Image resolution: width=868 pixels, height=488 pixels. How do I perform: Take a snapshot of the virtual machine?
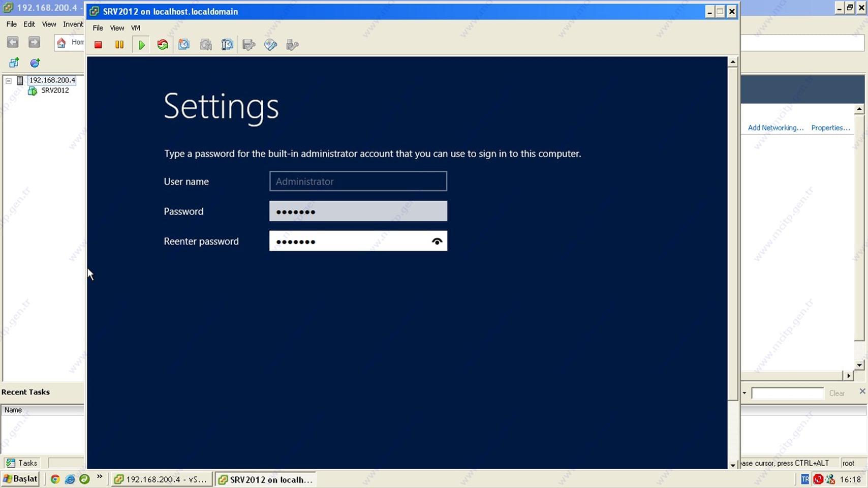pos(184,45)
